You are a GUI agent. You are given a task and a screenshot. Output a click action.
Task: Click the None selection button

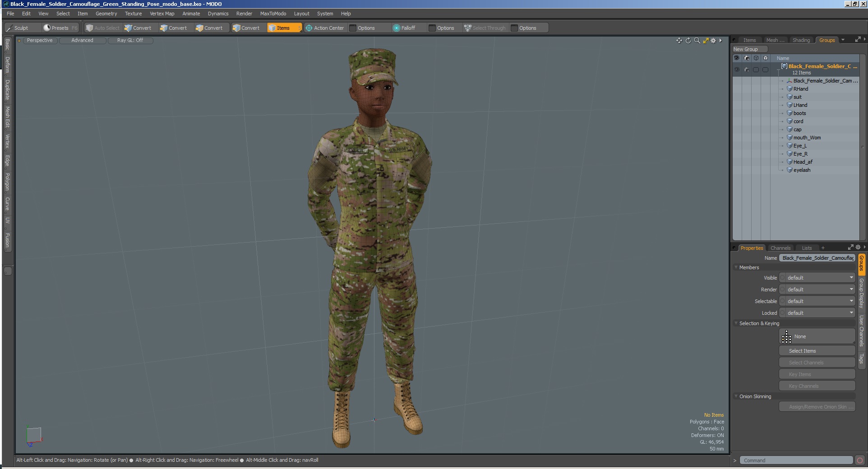[x=817, y=336]
